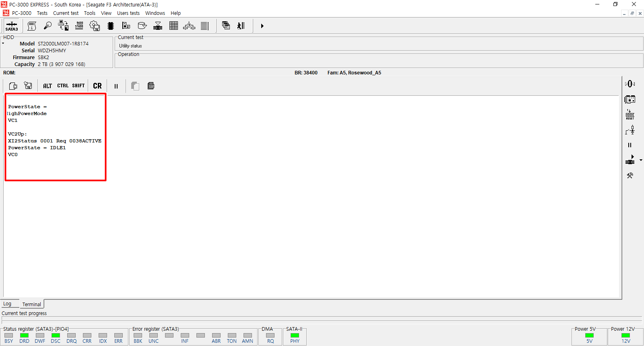Click the controller board icon on right panel
Image resolution: width=644 pixels, height=346 pixels.
(x=630, y=99)
